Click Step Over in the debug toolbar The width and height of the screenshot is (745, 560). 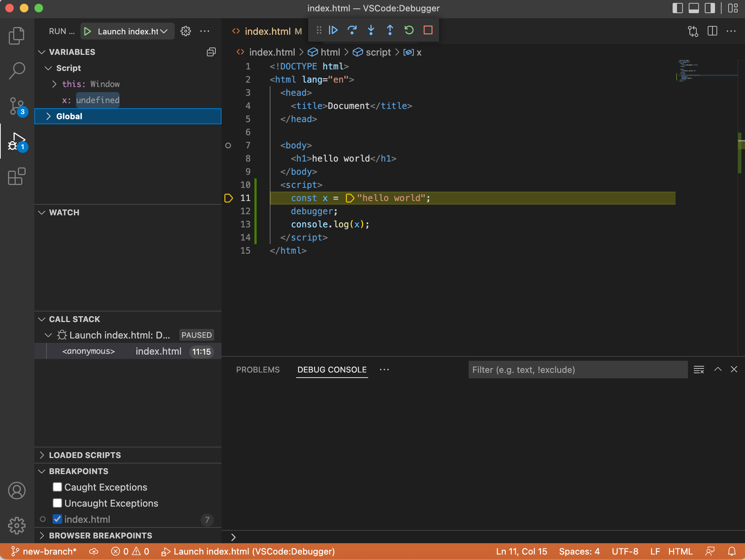tap(352, 30)
